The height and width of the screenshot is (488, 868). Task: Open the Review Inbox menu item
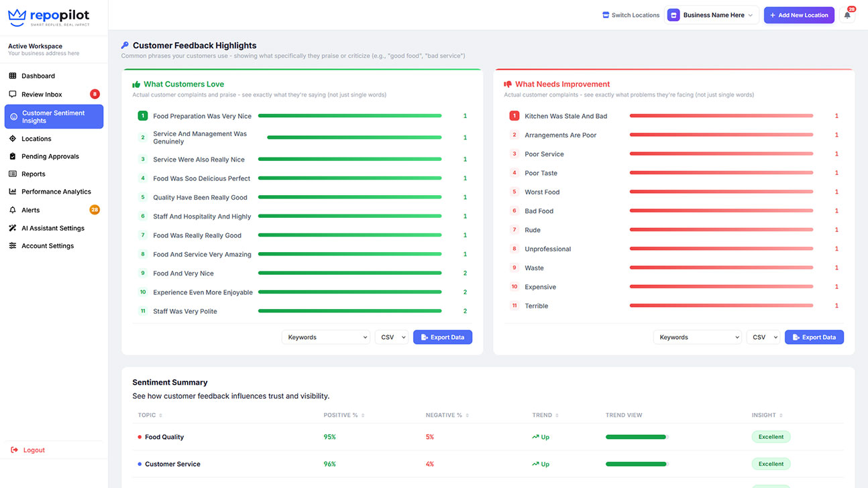pos(54,95)
